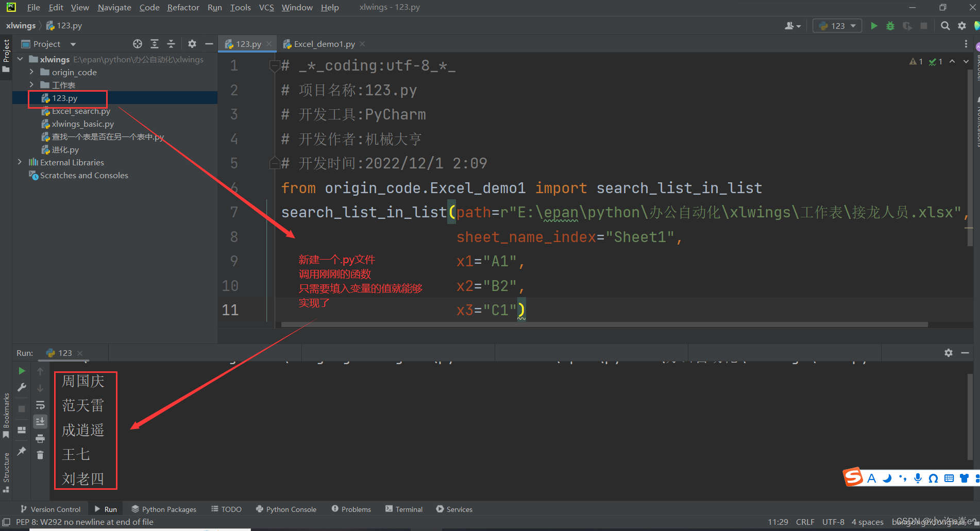This screenshot has width=980, height=531.
Task: Open IDE settings via the gear icon
Action: [x=962, y=25]
